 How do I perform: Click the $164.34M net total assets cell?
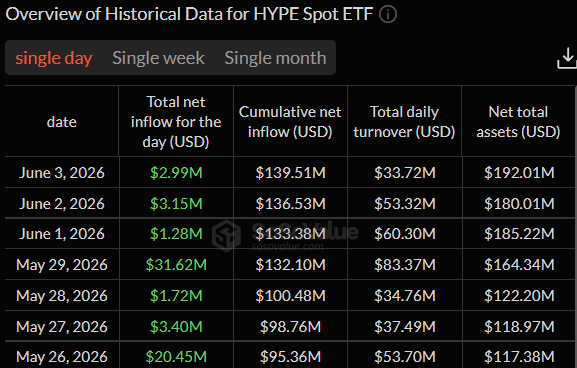coord(519,265)
